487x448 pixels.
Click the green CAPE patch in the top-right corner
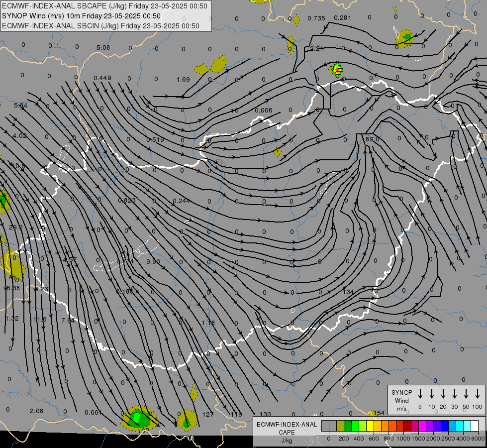[x=404, y=38]
